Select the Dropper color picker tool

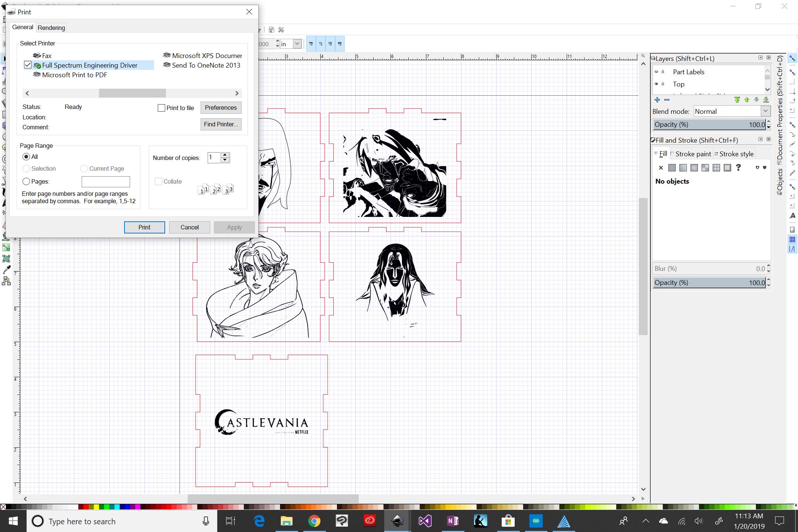[x=6, y=270]
